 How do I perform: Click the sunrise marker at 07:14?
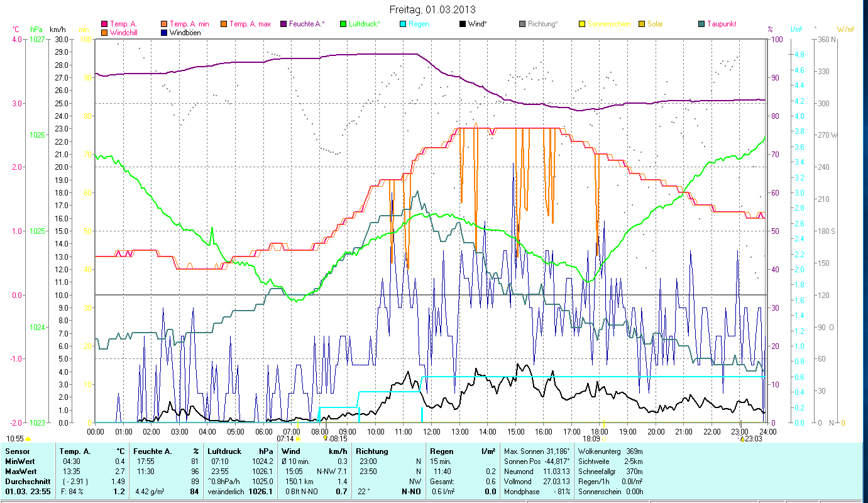pos(298,438)
